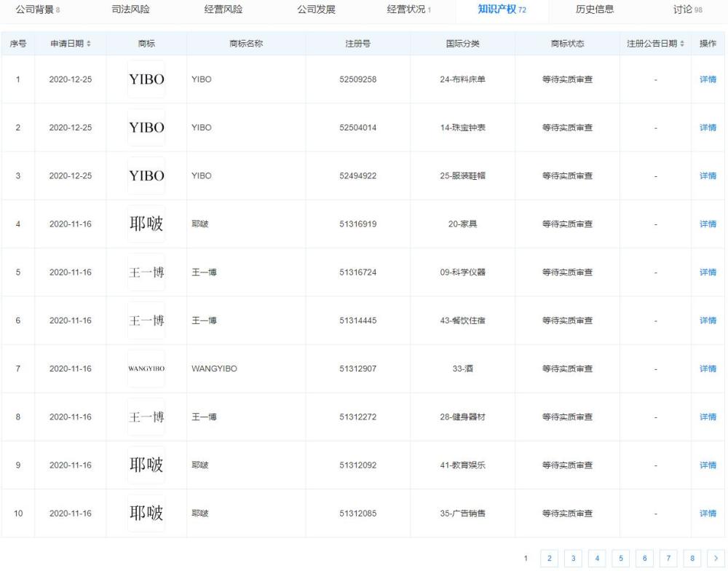This screenshot has width=728, height=571.
Task: Sort by 注册公告日期 column arrows
Action: click(x=682, y=44)
